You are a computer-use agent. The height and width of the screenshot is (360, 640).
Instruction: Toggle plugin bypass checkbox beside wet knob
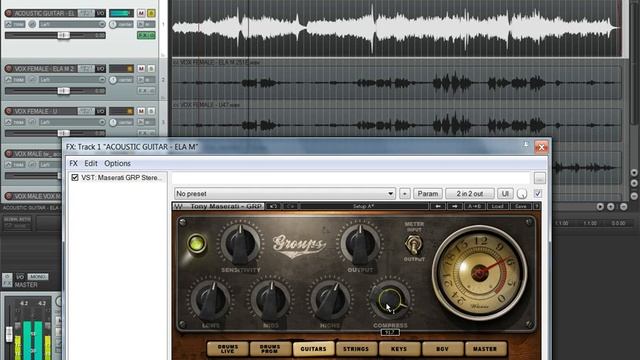coord(538,193)
